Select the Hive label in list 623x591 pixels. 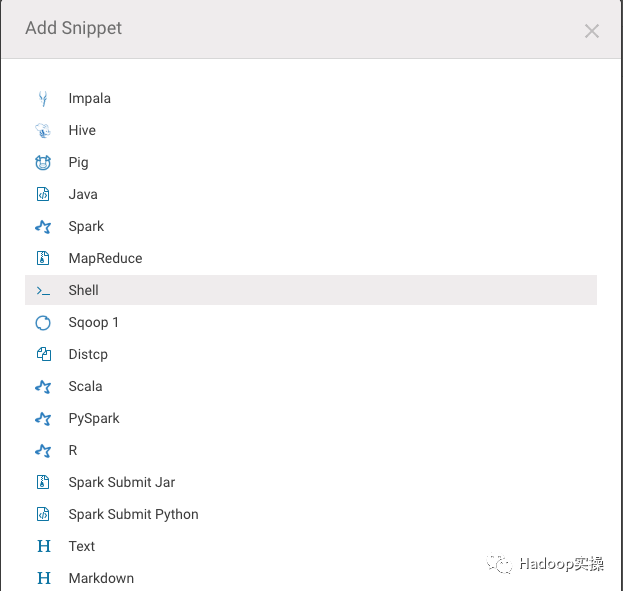point(82,130)
